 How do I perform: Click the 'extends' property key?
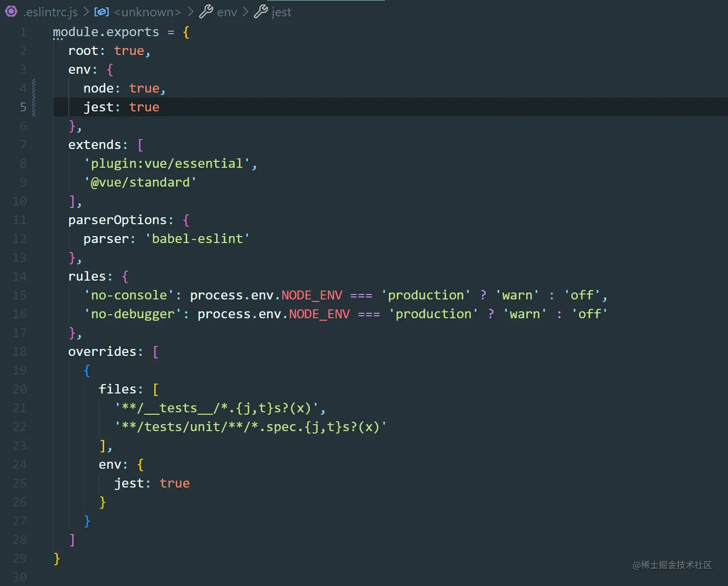(94, 145)
